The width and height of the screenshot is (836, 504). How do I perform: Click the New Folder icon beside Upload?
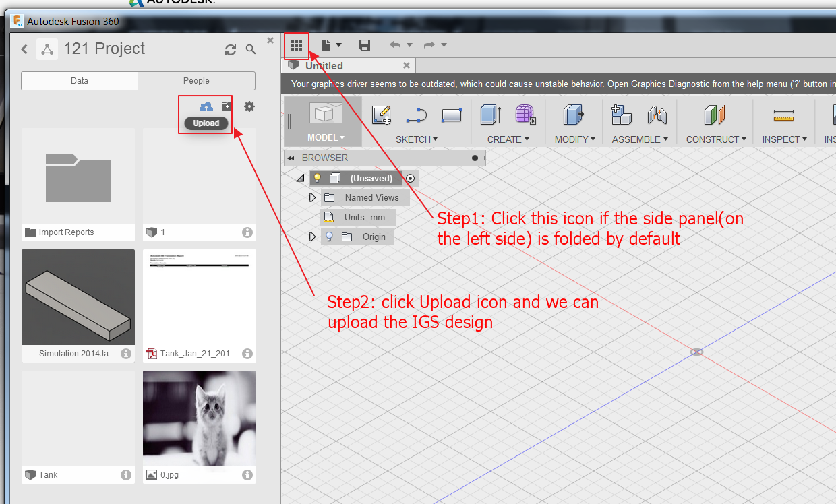click(x=226, y=106)
